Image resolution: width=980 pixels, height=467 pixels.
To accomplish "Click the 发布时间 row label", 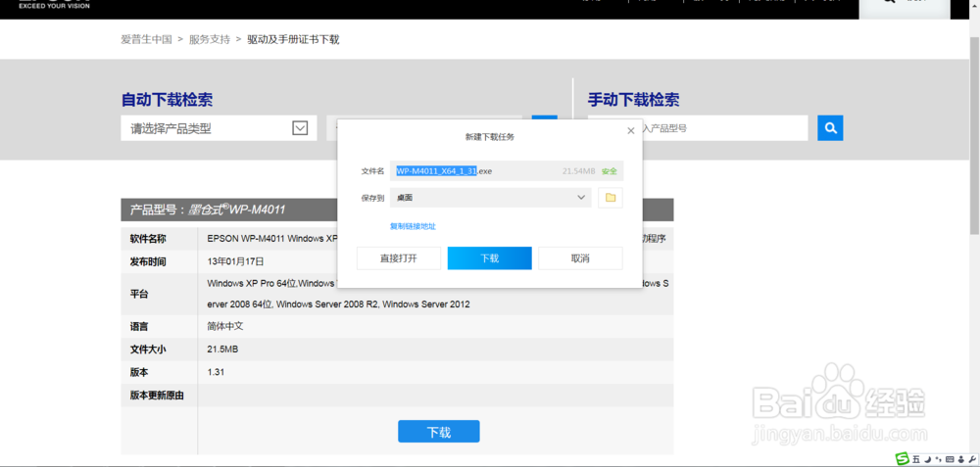I will click(148, 261).
